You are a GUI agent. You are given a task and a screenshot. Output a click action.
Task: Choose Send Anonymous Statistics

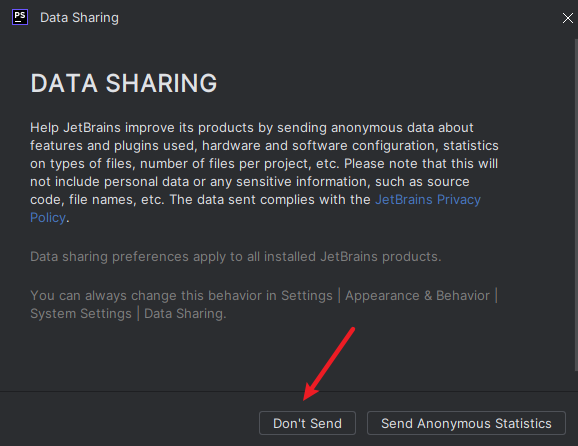[466, 423]
